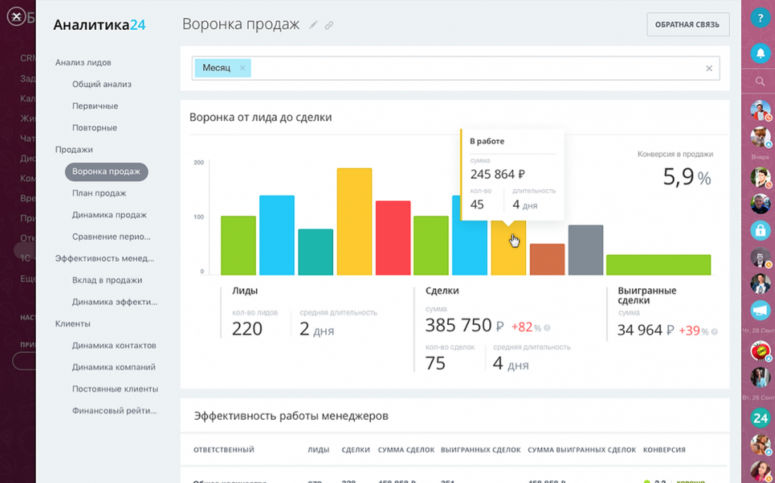Click the orange-brown chart bar
Screen dimensions: 775x483
[x=547, y=259]
